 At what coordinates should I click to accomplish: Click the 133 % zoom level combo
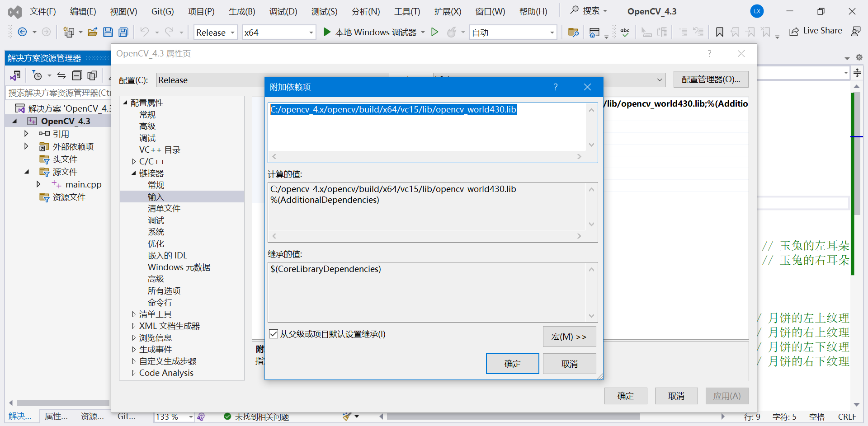(x=174, y=417)
